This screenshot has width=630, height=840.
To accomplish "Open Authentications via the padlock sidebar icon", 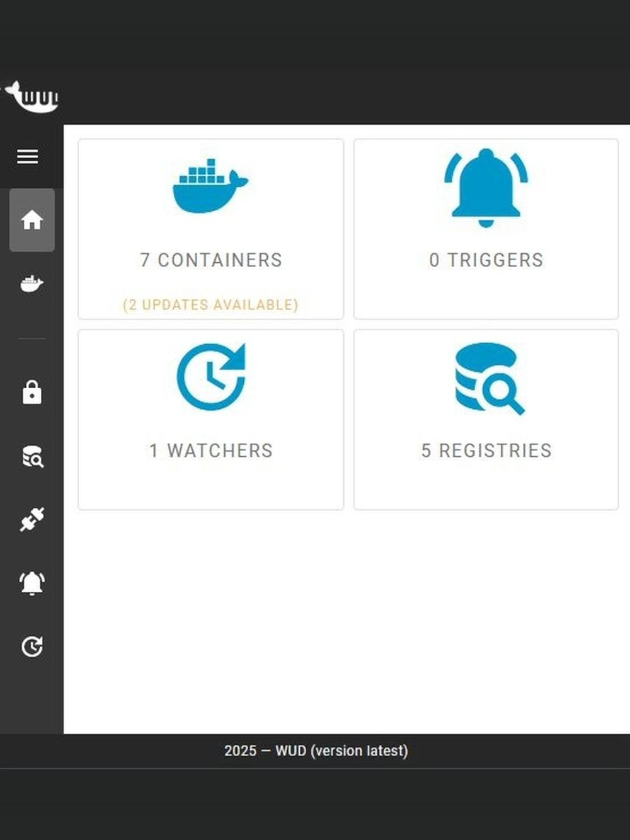I will pos(32,392).
